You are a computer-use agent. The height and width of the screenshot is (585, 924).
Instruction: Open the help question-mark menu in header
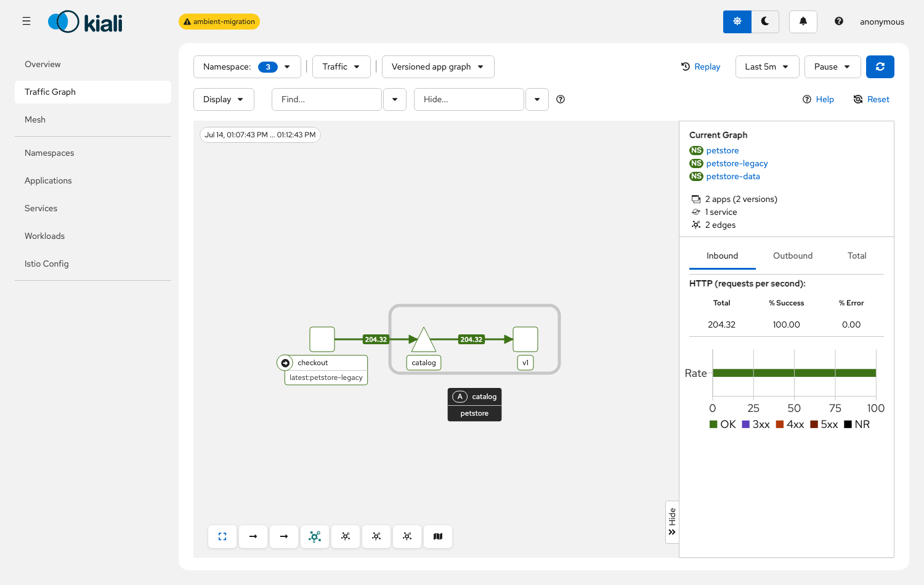pos(838,22)
